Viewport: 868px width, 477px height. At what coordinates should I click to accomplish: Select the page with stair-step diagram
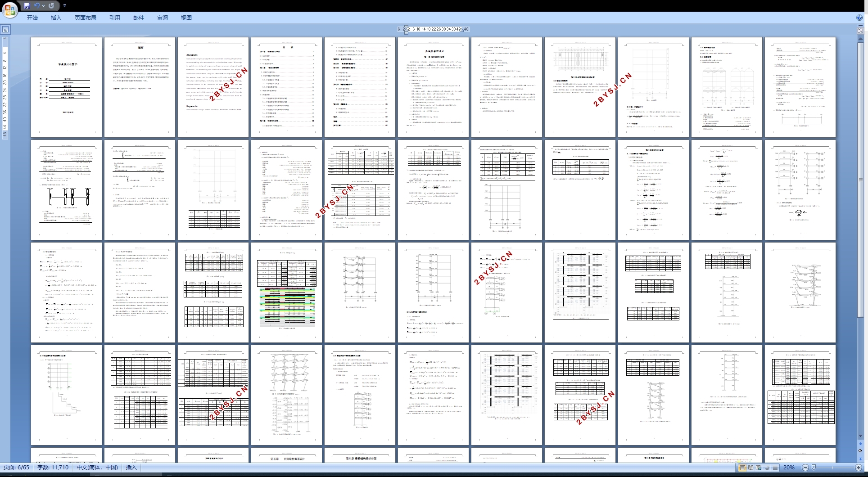(67, 395)
